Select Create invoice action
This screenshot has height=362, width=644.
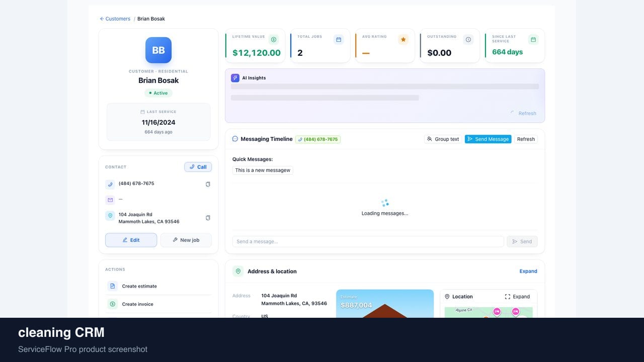pos(158,304)
